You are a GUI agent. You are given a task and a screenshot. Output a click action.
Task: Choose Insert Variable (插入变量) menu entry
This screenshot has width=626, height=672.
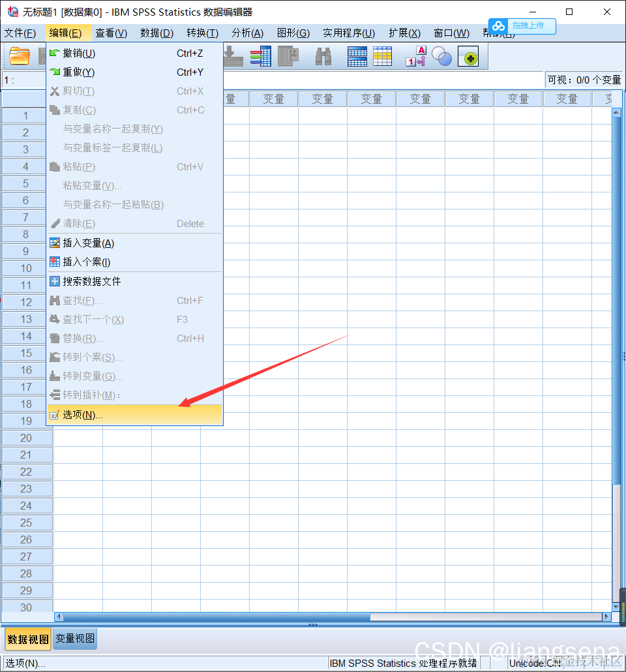(134, 243)
